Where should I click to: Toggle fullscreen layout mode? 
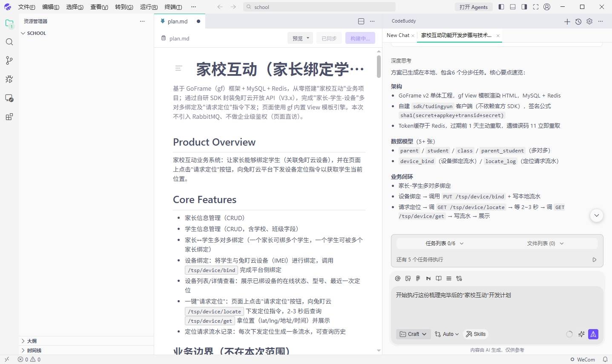coord(536,7)
